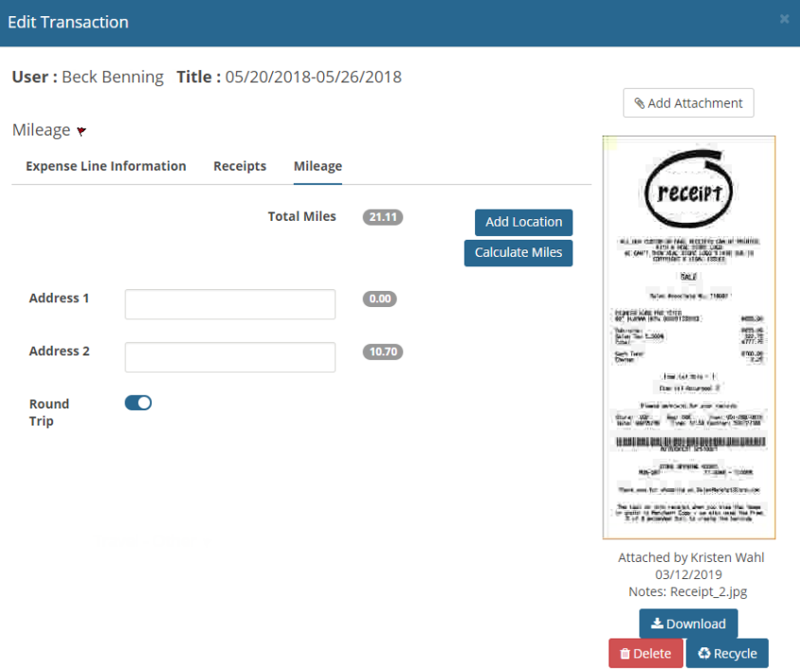Download the attached receipt
The height and width of the screenshot is (672, 800).
point(688,624)
